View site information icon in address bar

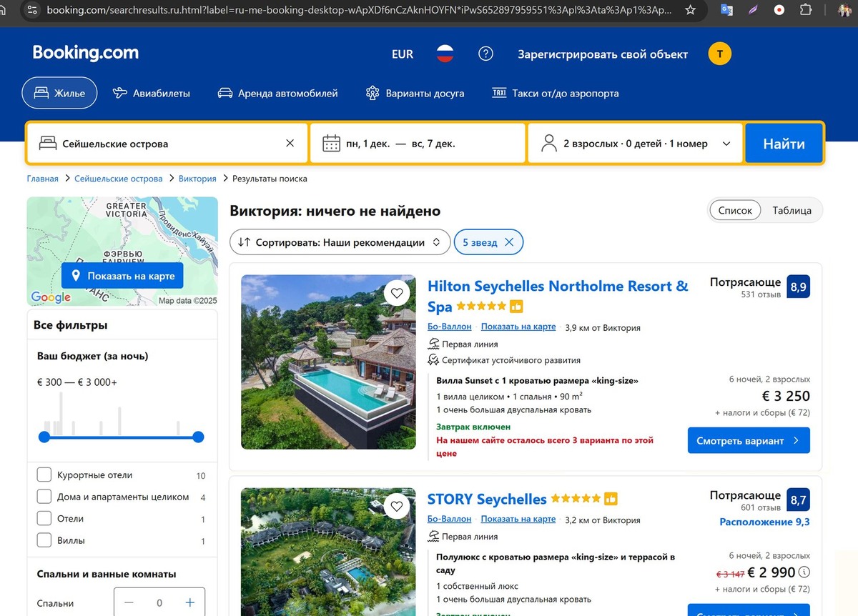(31, 10)
